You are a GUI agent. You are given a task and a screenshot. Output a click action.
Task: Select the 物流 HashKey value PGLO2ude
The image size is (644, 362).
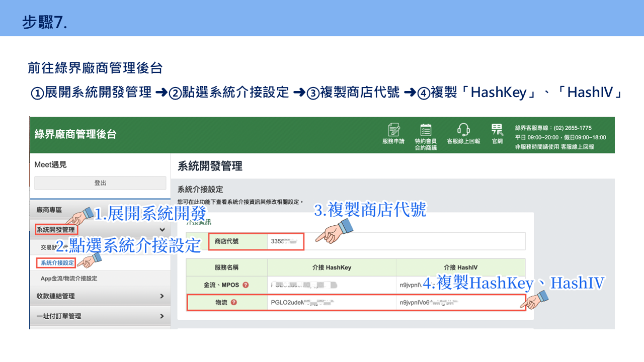[x=303, y=303]
